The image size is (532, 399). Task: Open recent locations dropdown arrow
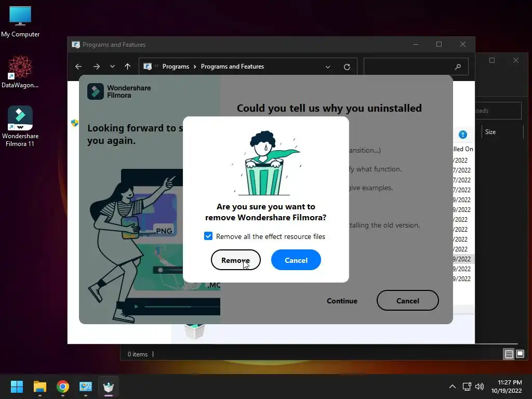(112, 66)
